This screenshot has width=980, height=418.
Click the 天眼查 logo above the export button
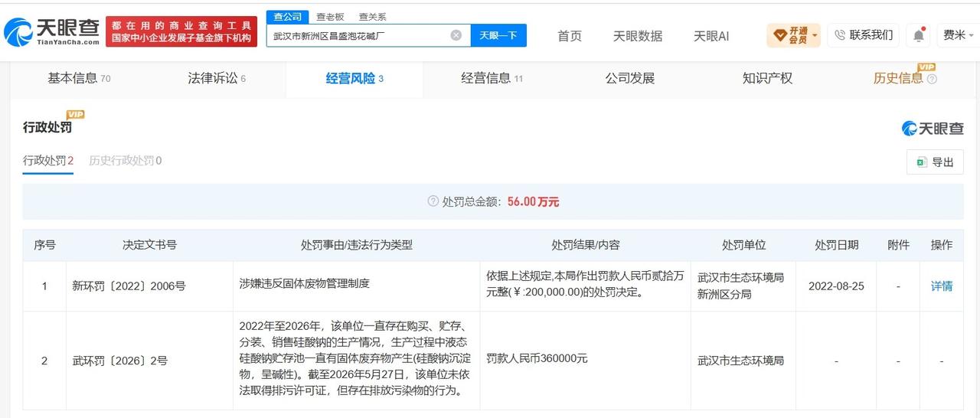coord(932,129)
